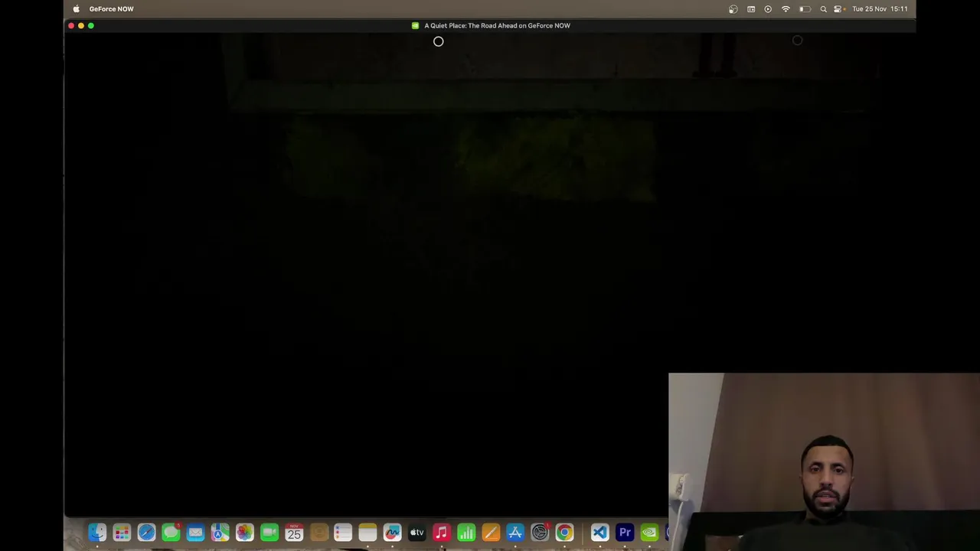Open App Store in dock
The height and width of the screenshot is (551, 980).
coord(514,533)
